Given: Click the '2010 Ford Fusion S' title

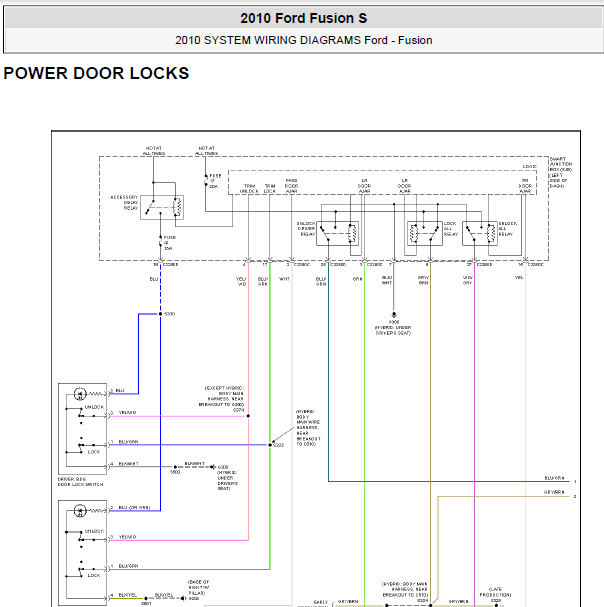Looking at the screenshot, I should [x=304, y=18].
